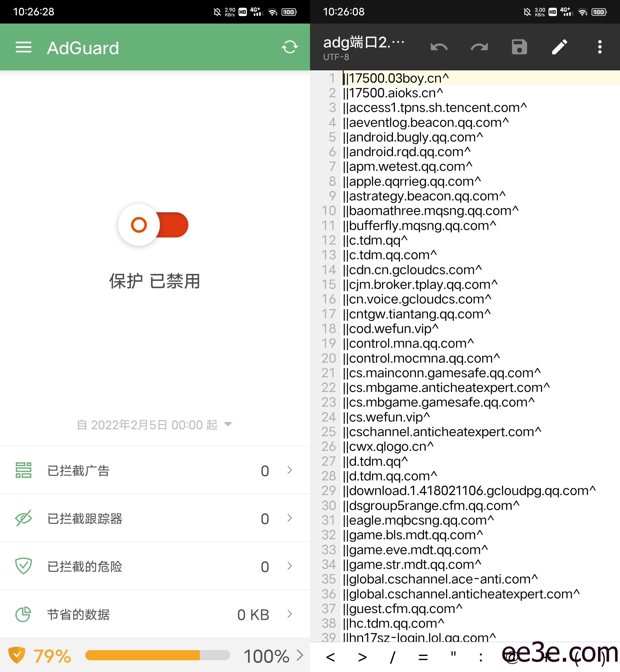
Task: Toggle the AdGuard protection switch on
Action: click(153, 225)
